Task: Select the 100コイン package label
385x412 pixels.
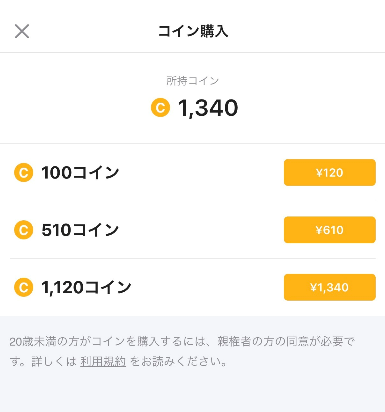Action: 80,173
